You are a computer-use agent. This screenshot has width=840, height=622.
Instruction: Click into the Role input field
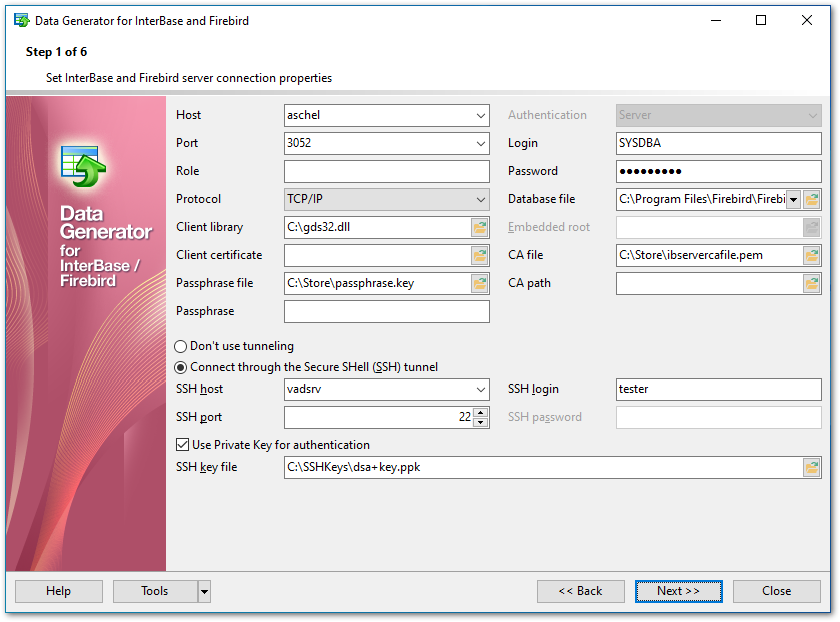pyautogui.click(x=387, y=171)
